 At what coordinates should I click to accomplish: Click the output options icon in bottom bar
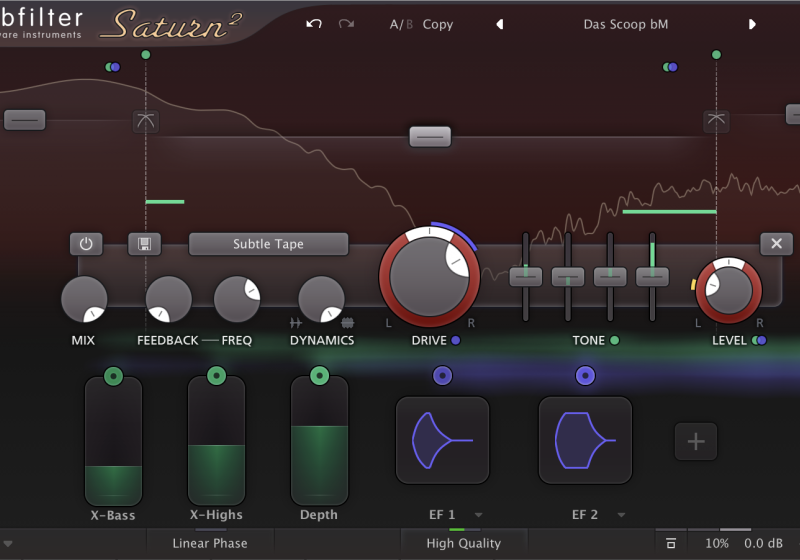671,543
